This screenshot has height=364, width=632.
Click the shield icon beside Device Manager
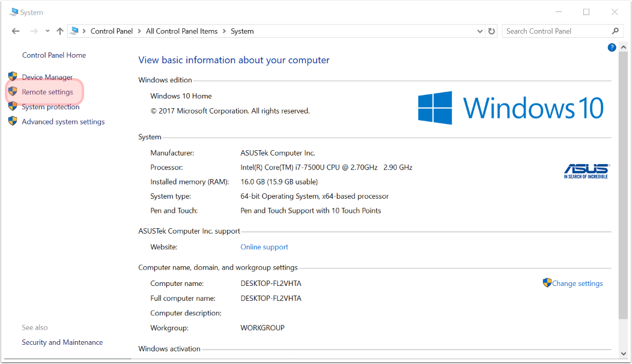pos(13,76)
